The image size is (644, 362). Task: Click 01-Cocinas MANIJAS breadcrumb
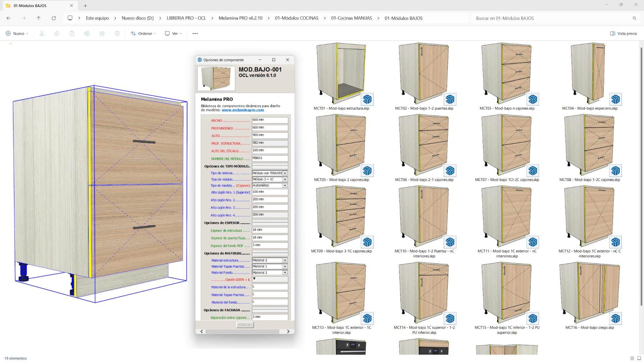click(x=351, y=18)
